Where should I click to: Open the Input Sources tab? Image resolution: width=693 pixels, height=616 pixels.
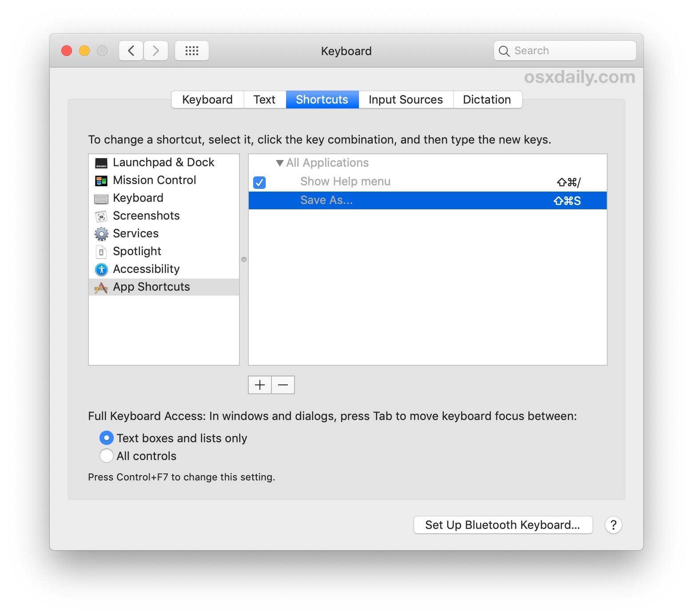pyautogui.click(x=405, y=100)
